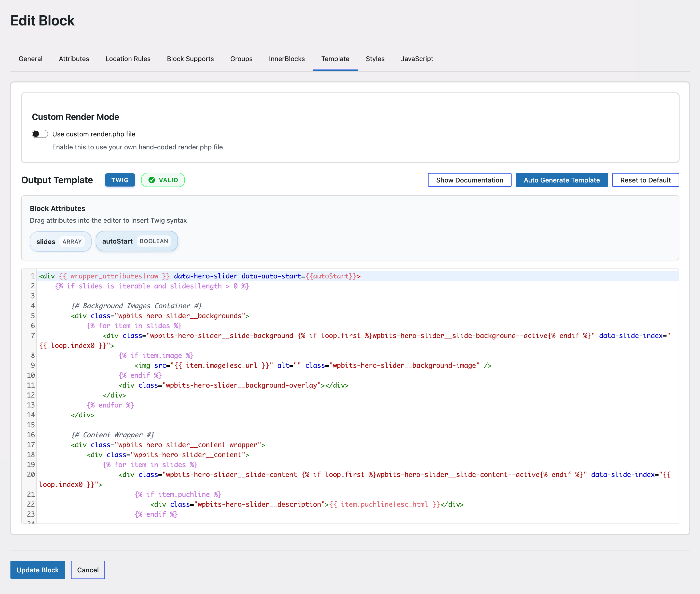Click the 'Edit Block' page title
This screenshot has width=700, height=594.
(43, 21)
